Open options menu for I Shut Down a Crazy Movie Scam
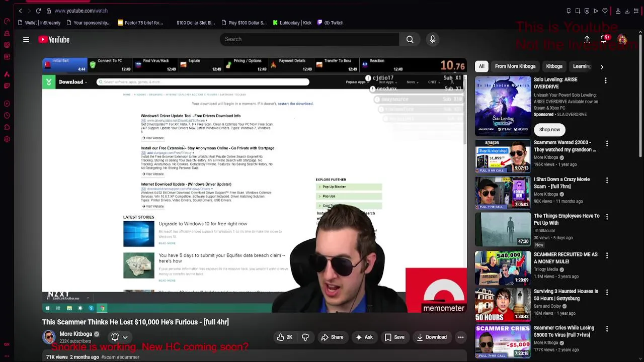The height and width of the screenshot is (362, 644). click(x=607, y=180)
